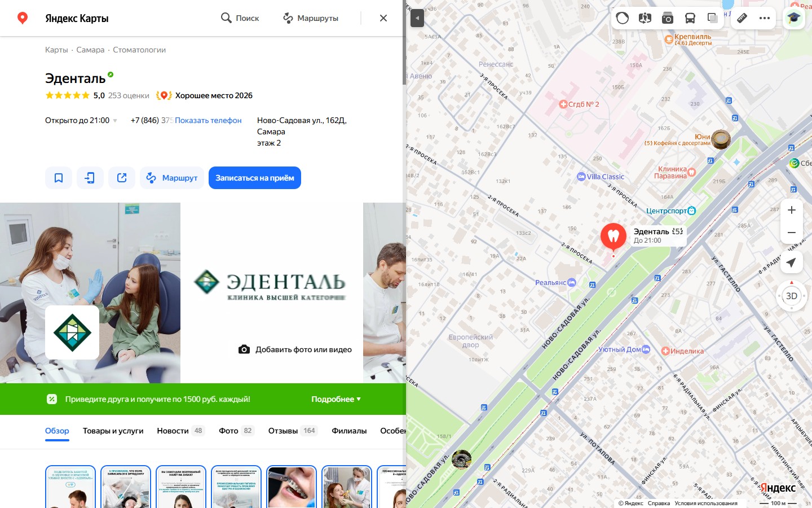Open the story thumbnail showing braces

click(292, 487)
